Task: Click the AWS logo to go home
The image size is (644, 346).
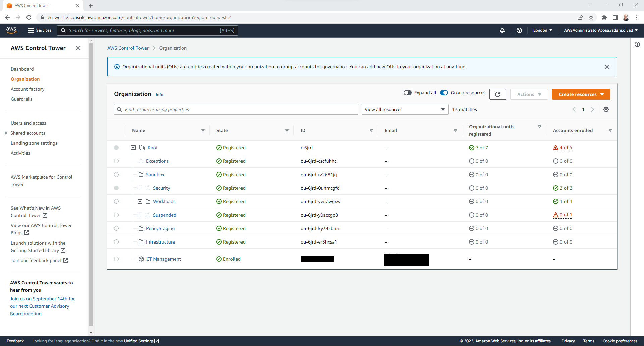Action: click(11, 30)
